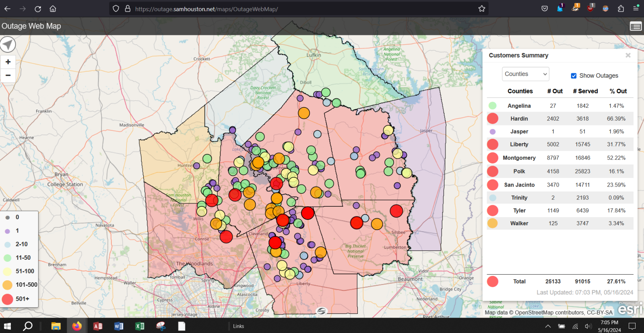Sort by # Out column header

[555, 91]
